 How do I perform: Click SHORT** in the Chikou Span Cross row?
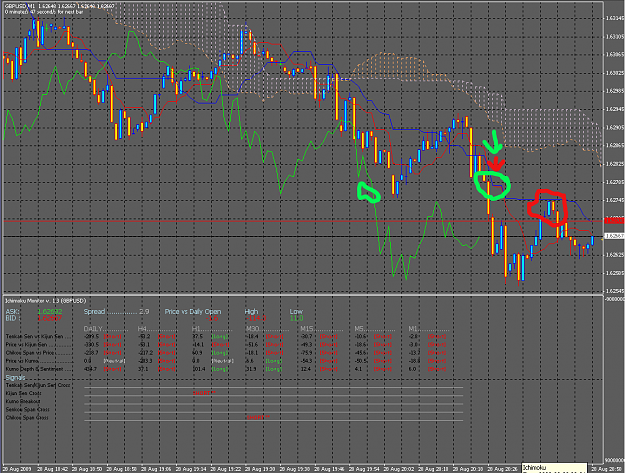258,418
